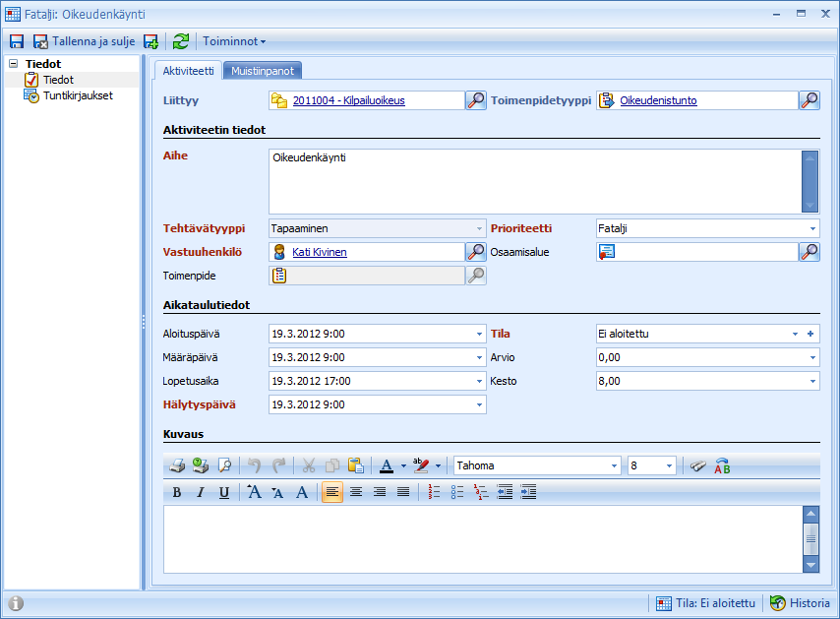Open the Tila status dropdown
The height and width of the screenshot is (619, 840).
(x=795, y=334)
